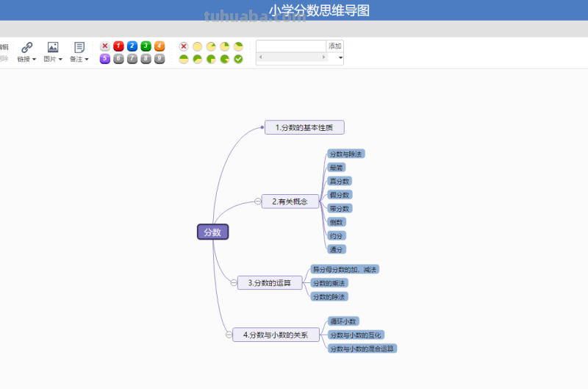Click the image (图片) picture icon
The height and width of the screenshot is (389, 588).
tap(53, 47)
